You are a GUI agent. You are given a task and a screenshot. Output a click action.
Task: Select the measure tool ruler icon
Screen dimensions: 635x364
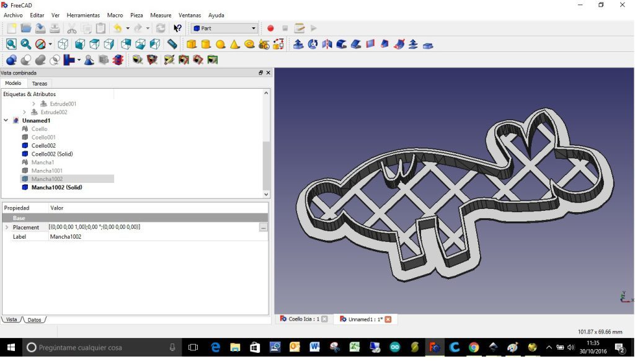click(x=172, y=44)
